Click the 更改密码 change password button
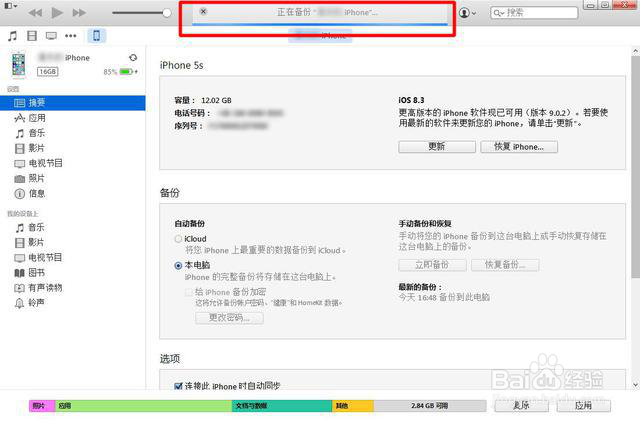640x422 pixels. click(229, 318)
